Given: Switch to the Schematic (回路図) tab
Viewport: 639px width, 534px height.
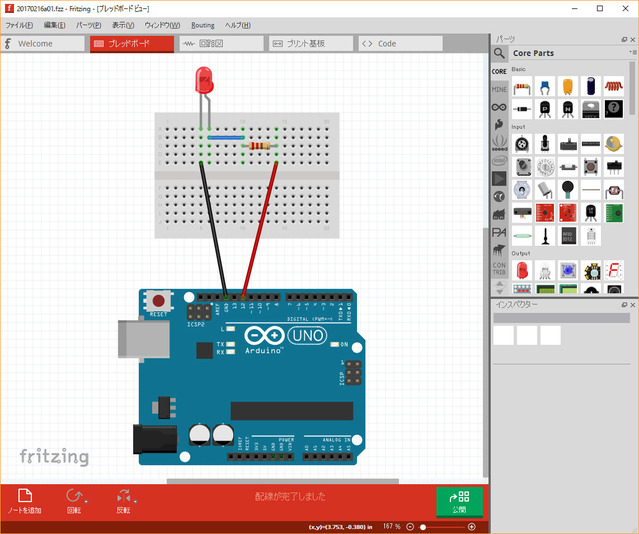Looking at the screenshot, I should click(x=222, y=44).
